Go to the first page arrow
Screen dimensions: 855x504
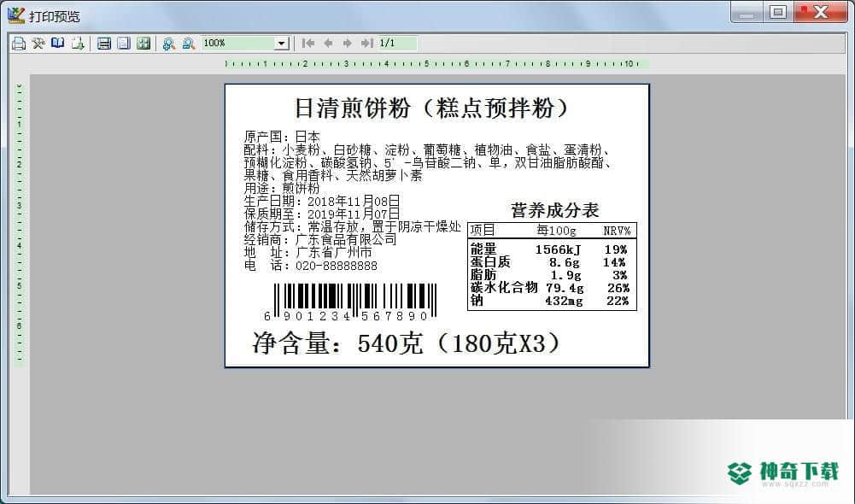[x=308, y=43]
